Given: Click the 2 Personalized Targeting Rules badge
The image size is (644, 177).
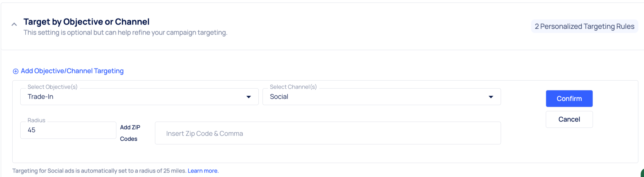Looking at the screenshot, I should click(584, 26).
